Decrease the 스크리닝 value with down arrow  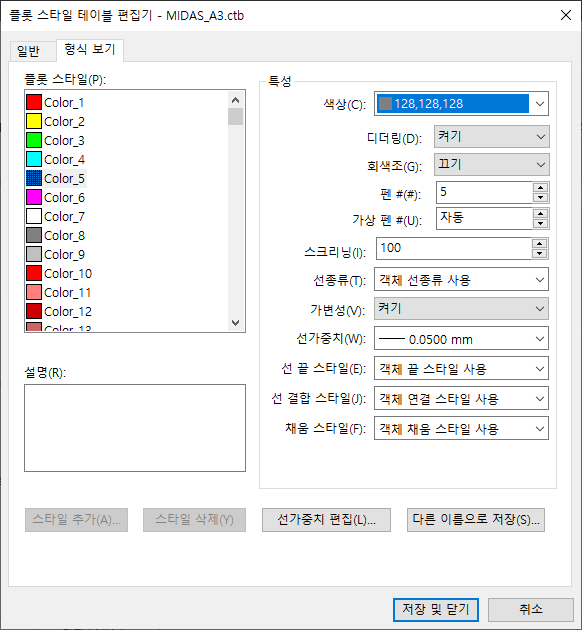click(x=539, y=254)
